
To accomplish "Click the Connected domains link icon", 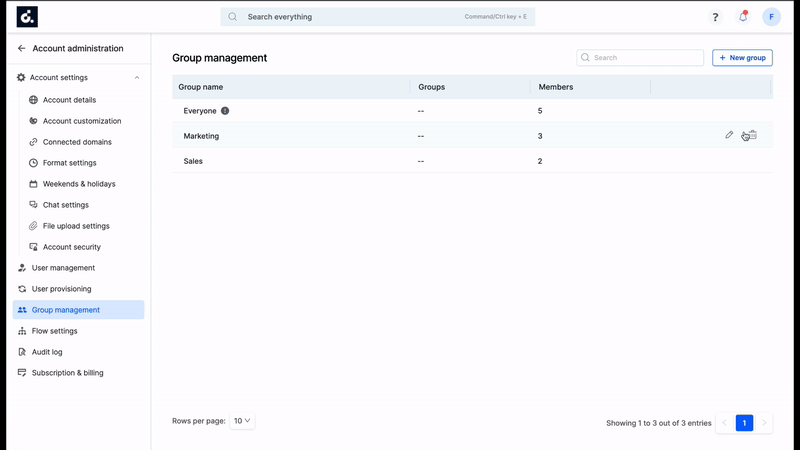I will coord(33,142).
